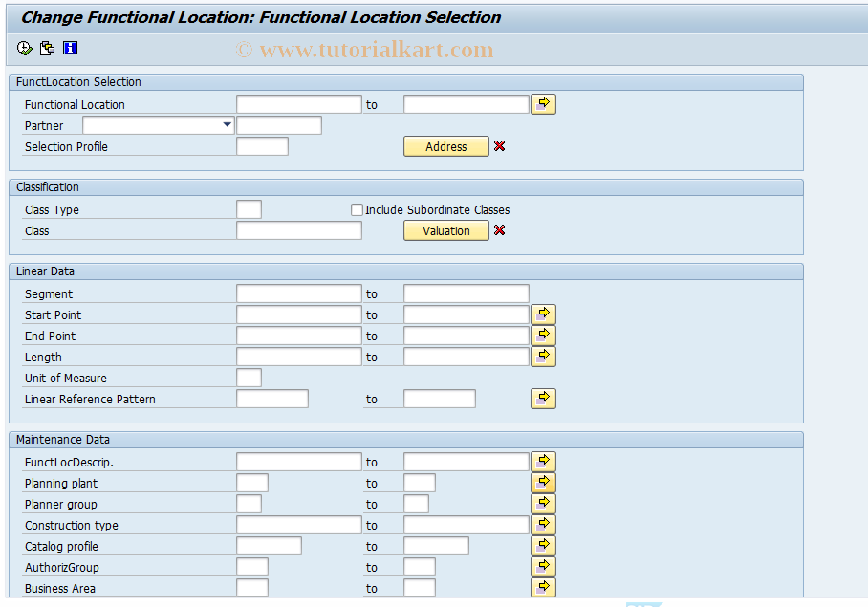Click the program information icon
The width and height of the screenshot is (868, 607).
tap(70, 47)
